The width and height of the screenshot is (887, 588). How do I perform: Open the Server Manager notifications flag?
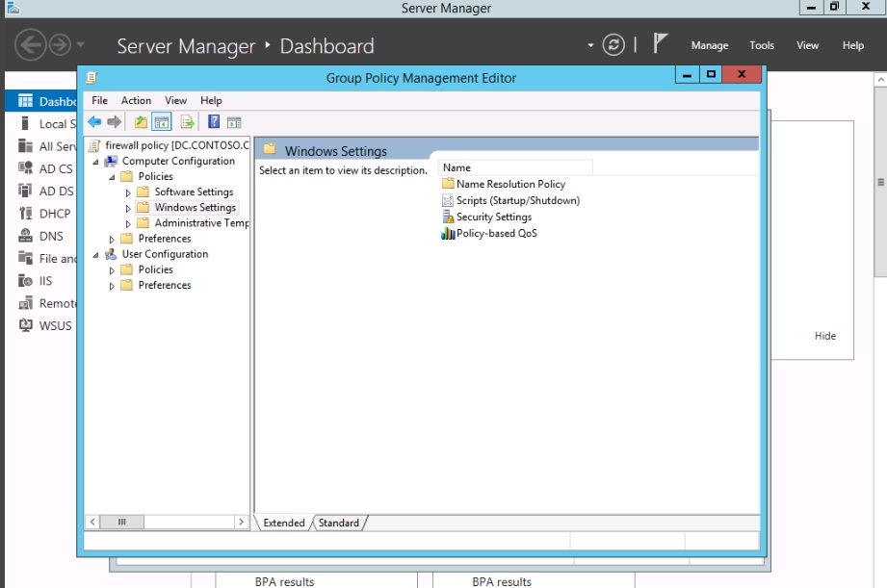coord(660,43)
